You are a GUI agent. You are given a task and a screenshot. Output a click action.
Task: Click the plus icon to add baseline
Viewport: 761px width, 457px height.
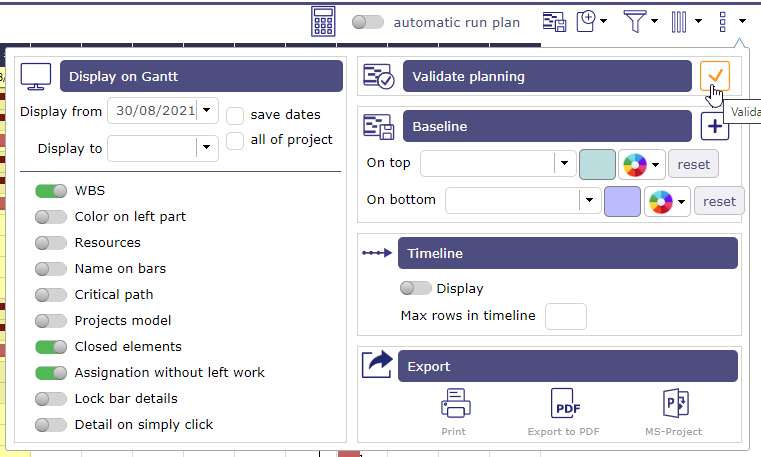click(x=714, y=126)
